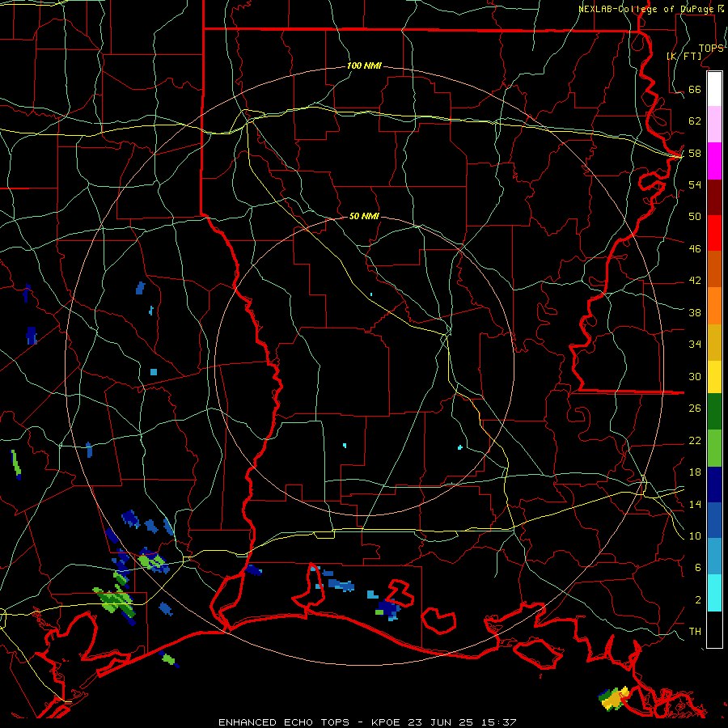Click the legend value '22'
Image resolution: width=728 pixels, height=728 pixels.
(x=695, y=440)
